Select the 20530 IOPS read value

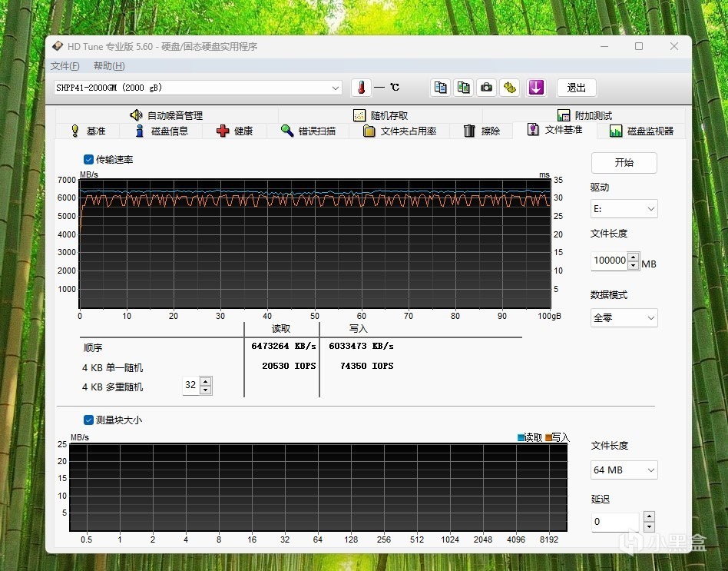(x=289, y=366)
